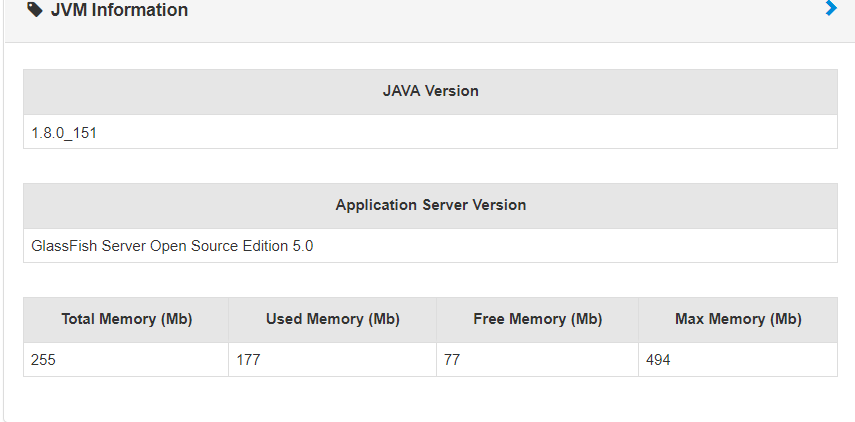The height and width of the screenshot is (422, 855).
Task: Click the Free Memory (Mb) column header
Action: [x=538, y=319]
